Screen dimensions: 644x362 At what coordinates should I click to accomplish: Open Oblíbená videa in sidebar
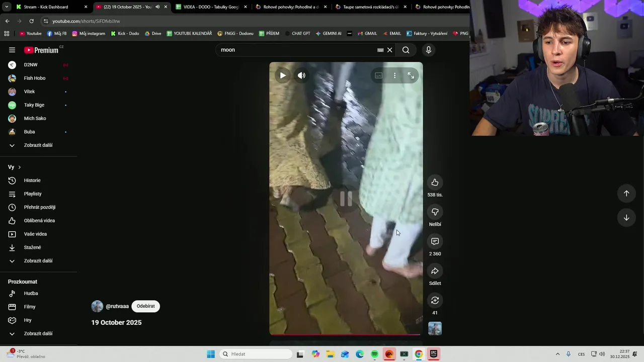38,221
